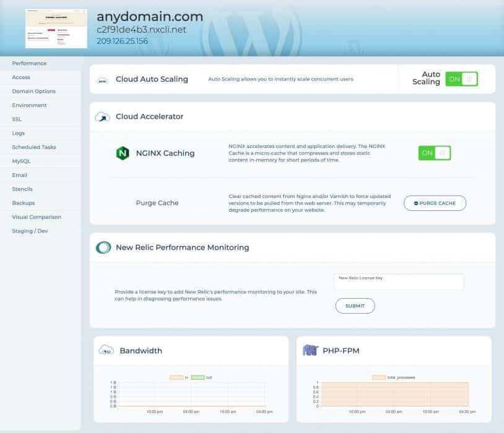Open the Performance sidebar section
Image resolution: width=504 pixels, height=433 pixels.
[x=28, y=63]
